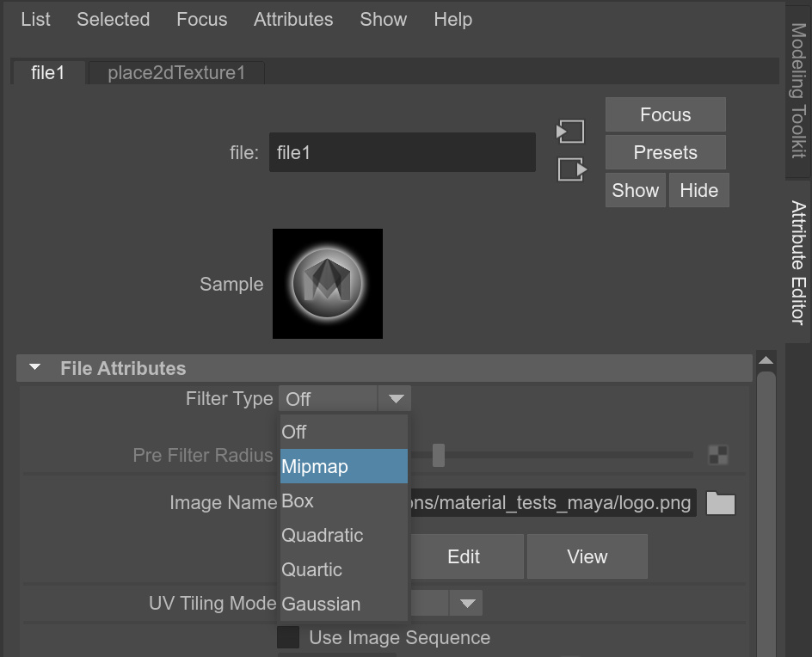
Task: Click the Filter Type dropdown arrow
Action: click(396, 399)
